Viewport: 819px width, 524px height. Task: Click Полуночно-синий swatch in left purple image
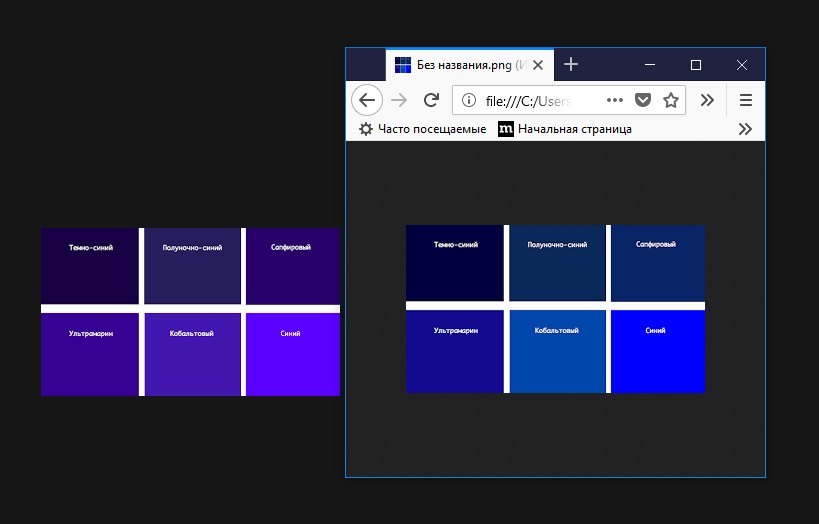tap(192, 266)
